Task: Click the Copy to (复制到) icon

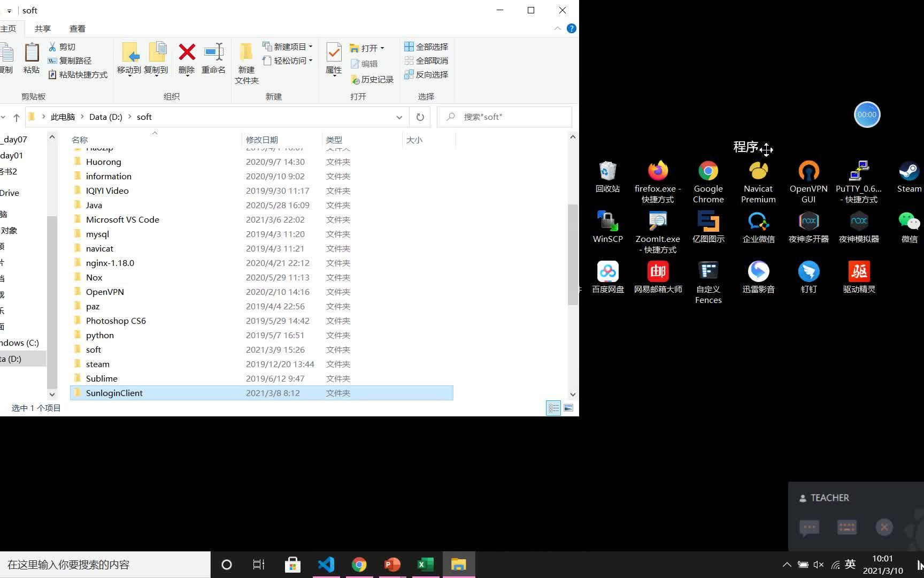Action: coord(157,52)
